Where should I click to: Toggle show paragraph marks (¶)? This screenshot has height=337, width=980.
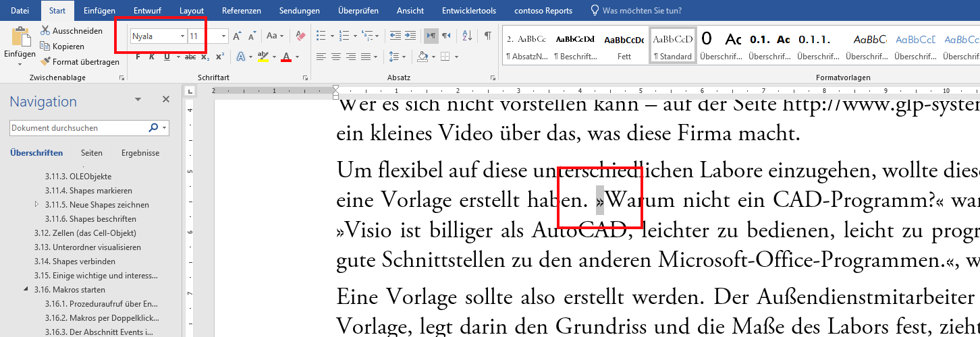[x=487, y=36]
